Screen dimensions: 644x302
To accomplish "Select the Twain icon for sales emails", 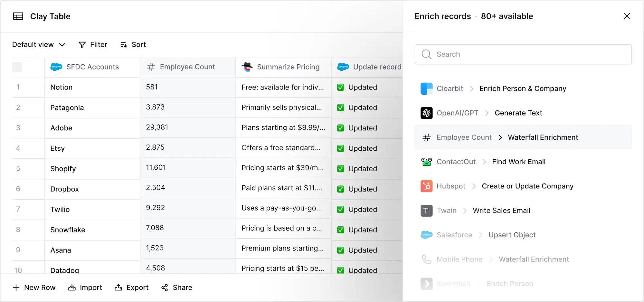I will coord(426,211).
